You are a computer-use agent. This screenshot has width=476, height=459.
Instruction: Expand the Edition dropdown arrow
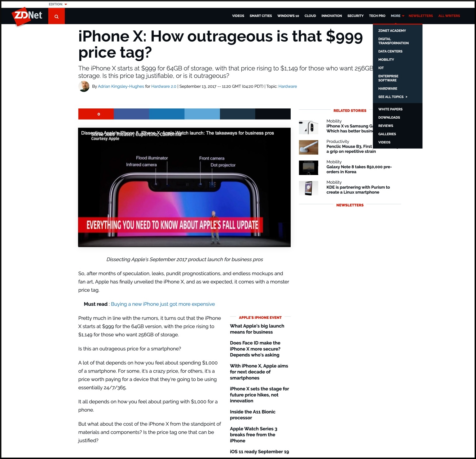point(66,4)
